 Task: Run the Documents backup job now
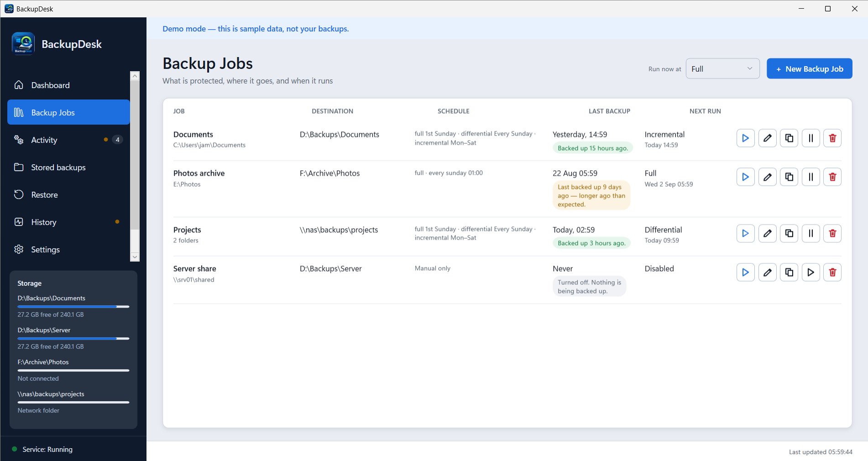coord(745,138)
